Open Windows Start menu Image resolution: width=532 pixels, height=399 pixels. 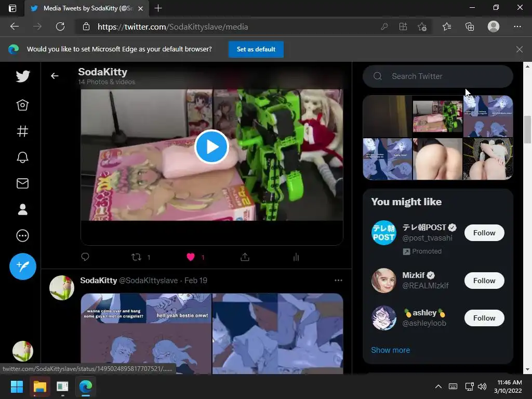point(17,387)
